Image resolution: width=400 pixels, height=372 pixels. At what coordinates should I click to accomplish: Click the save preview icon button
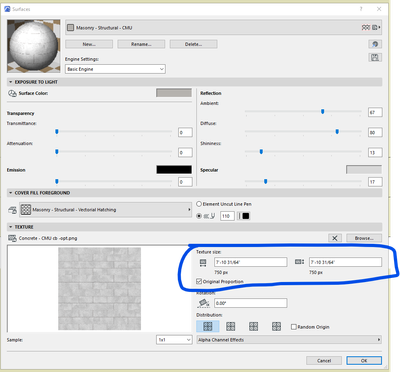click(375, 57)
